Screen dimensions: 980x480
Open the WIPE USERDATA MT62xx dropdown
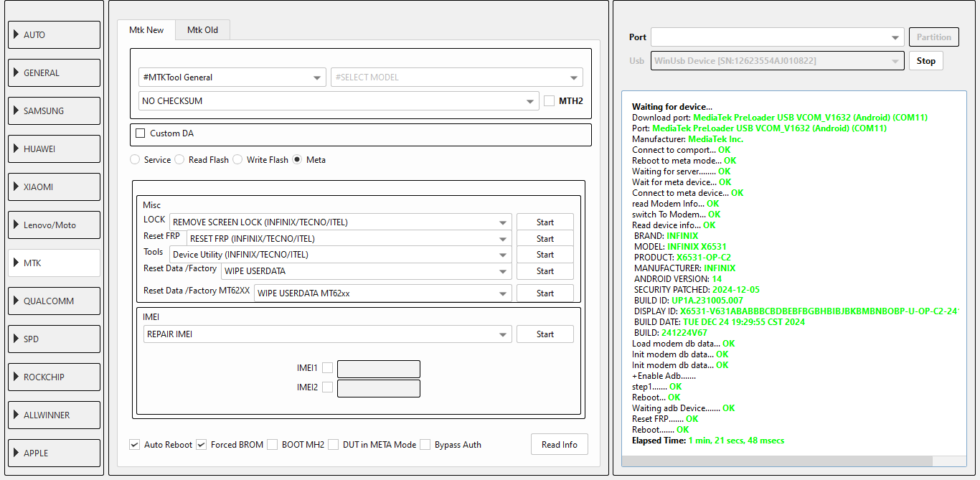383,293
